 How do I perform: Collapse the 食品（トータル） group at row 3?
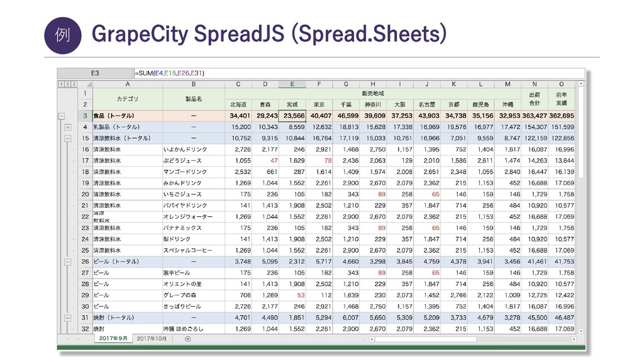[x=61, y=116]
